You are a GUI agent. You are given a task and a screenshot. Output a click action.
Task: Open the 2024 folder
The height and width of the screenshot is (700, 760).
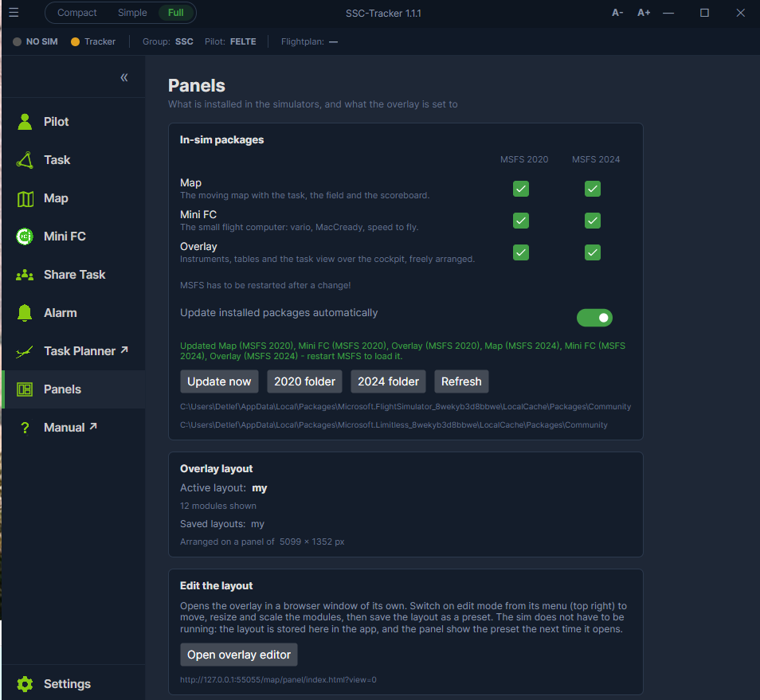tap(388, 381)
